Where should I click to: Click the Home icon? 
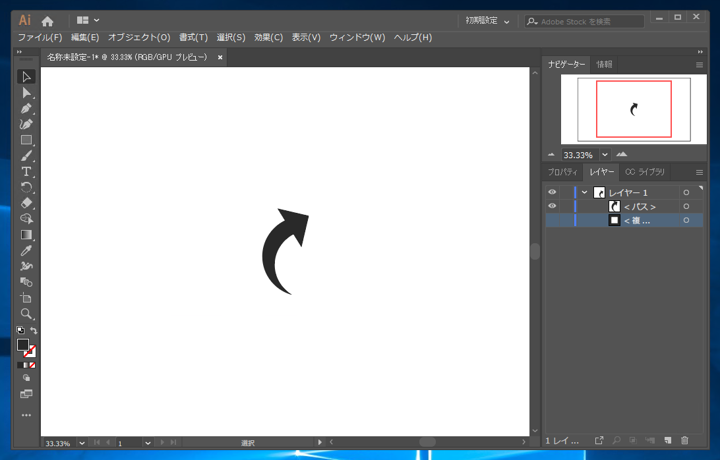(x=47, y=21)
